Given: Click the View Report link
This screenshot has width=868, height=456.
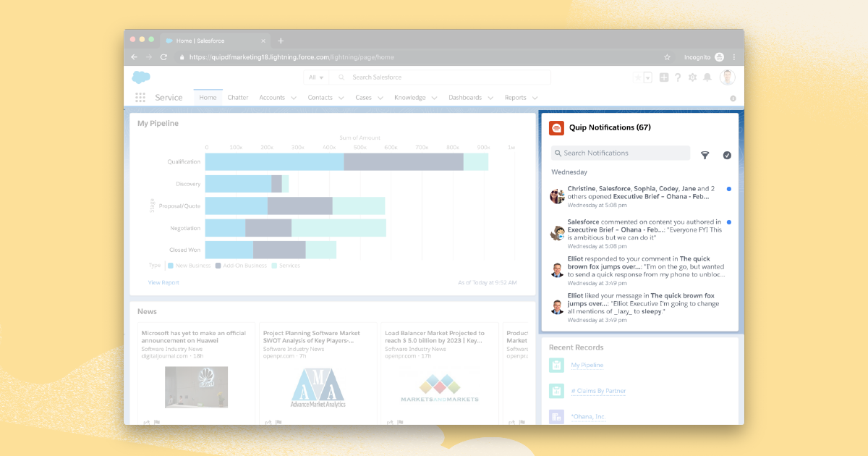Looking at the screenshot, I should tap(163, 282).
